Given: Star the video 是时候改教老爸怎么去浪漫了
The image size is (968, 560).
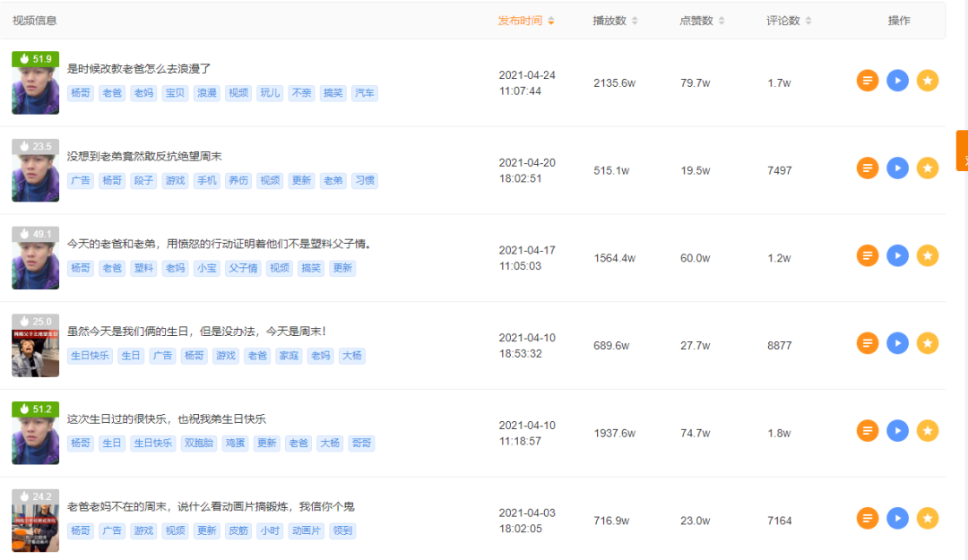Looking at the screenshot, I should [927, 80].
